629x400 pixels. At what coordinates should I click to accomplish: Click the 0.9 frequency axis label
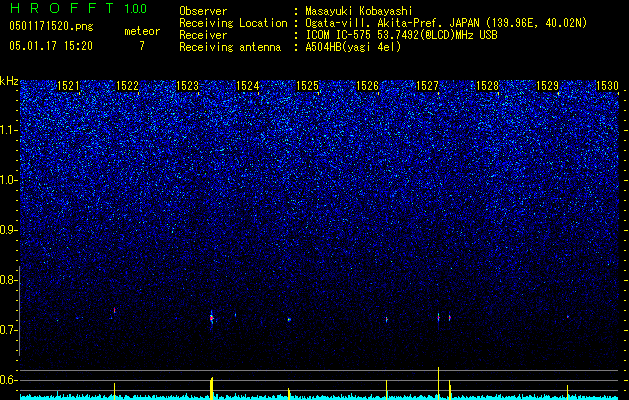click(9, 230)
